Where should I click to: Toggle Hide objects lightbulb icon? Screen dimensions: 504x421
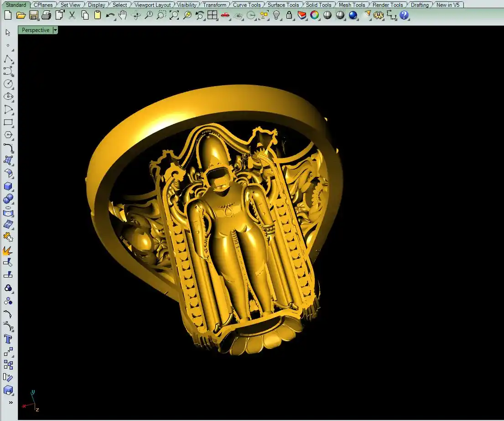[x=276, y=15]
